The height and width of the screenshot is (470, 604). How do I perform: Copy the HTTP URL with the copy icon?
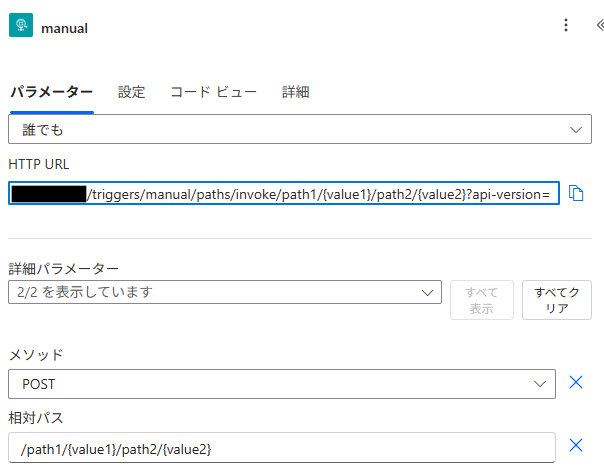tap(576, 193)
